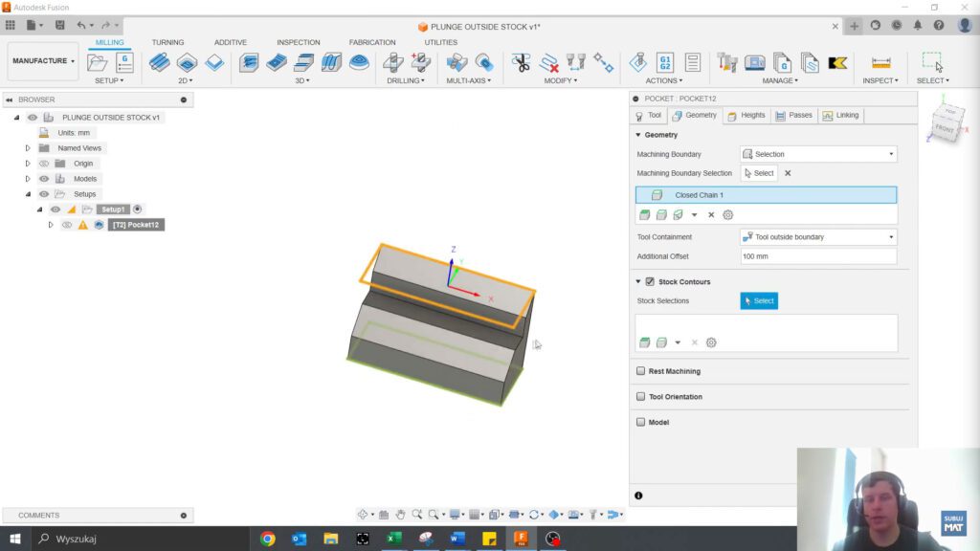The height and width of the screenshot is (551, 980).
Task: Click Select next to Machining Boundary Selection
Action: [759, 173]
